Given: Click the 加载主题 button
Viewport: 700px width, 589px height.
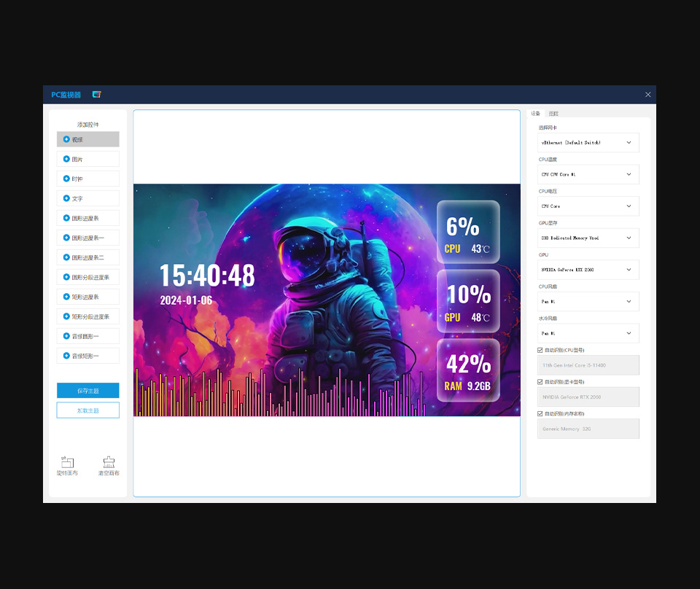Looking at the screenshot, I should click(87, 410).
